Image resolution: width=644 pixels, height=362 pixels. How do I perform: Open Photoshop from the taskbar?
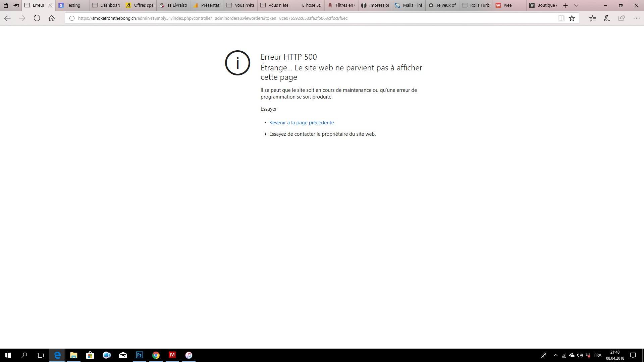coord(140,355)
